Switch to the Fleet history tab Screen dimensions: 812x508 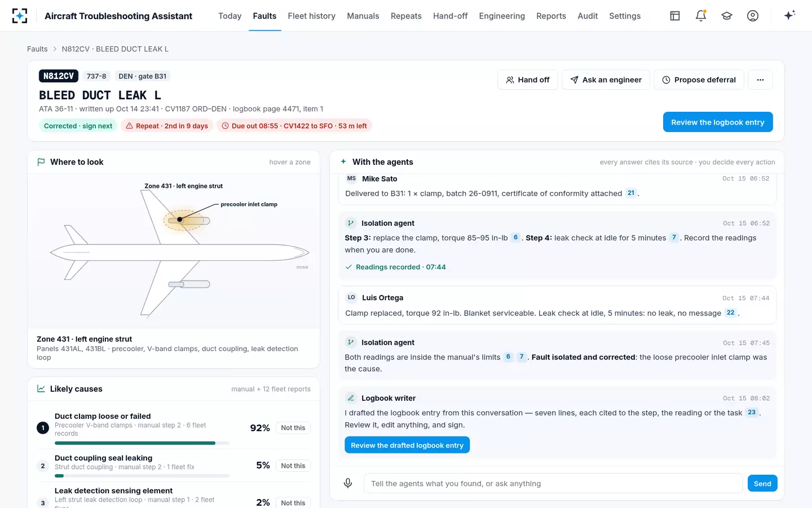[311, 16]
